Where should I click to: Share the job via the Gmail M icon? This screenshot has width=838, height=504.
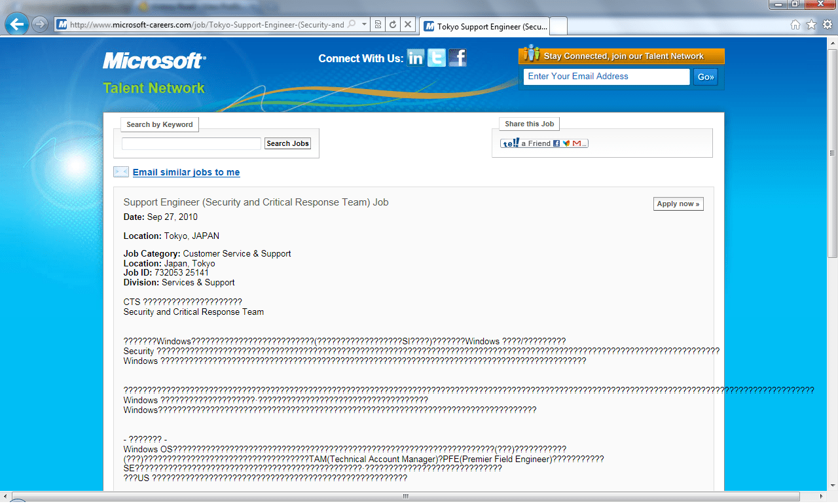coord(577,143)
